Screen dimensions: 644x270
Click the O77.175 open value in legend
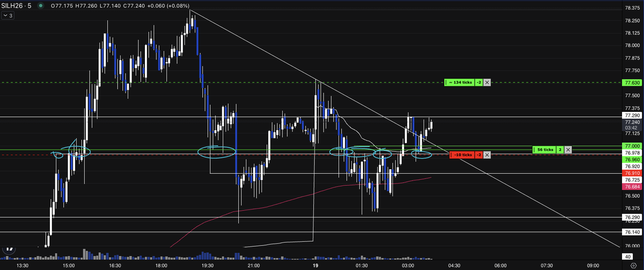point(62,6)
